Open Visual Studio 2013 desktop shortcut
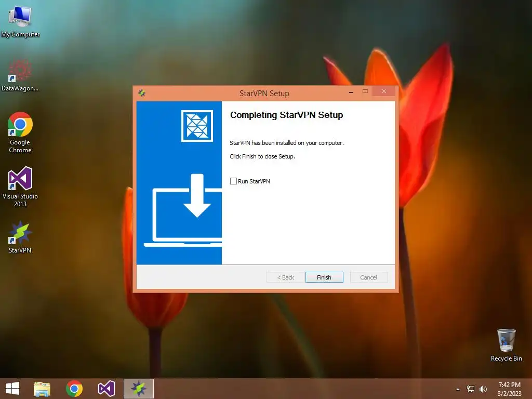The width and height of the screenshot is (532, 399). tap(20, 187)
